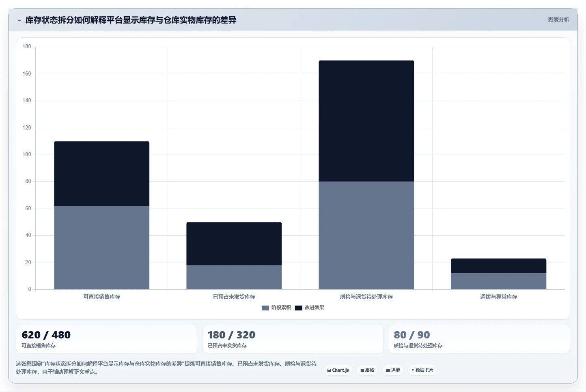Toggle the 改进效果 legend swatch
586x392 pixels.
299,308
